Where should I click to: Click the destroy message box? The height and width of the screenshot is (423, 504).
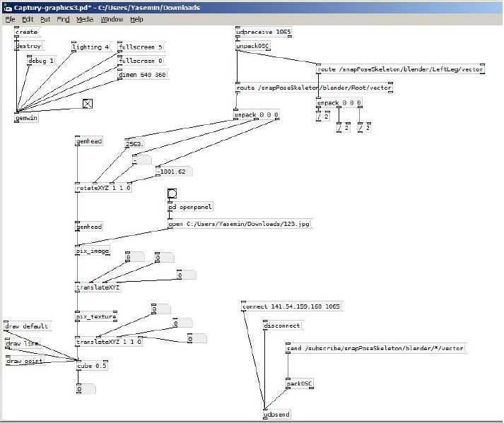tap(28, 46)
